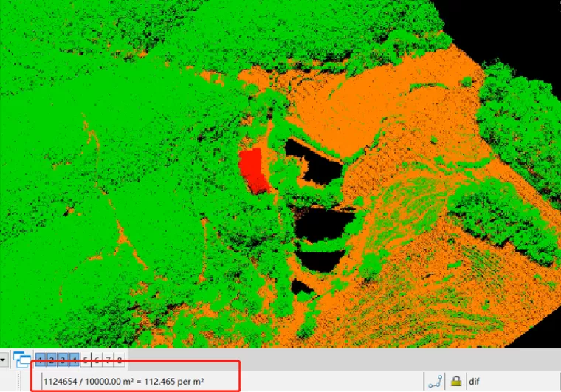Toggle view 3 window button

tap(63, 360)
